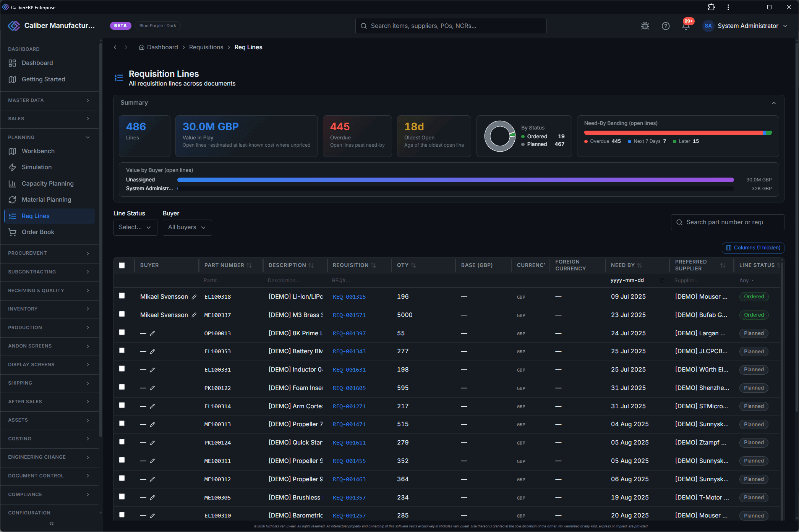Image resolution: width=799 pixels, height=532 pixels.
Task: Check the row checkbox for ME100337
Action: pyautogui.click(x=122, y=314)
